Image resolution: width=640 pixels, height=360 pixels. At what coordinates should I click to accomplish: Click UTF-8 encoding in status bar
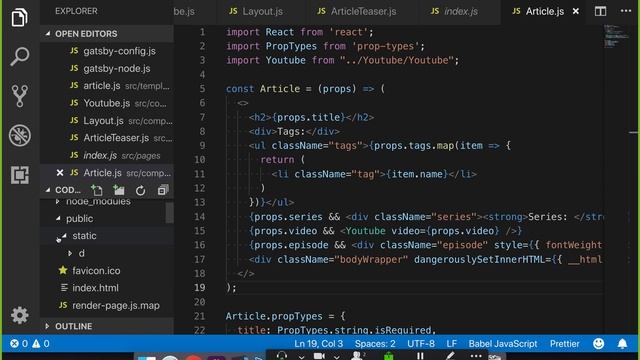[x=421, y=344]
